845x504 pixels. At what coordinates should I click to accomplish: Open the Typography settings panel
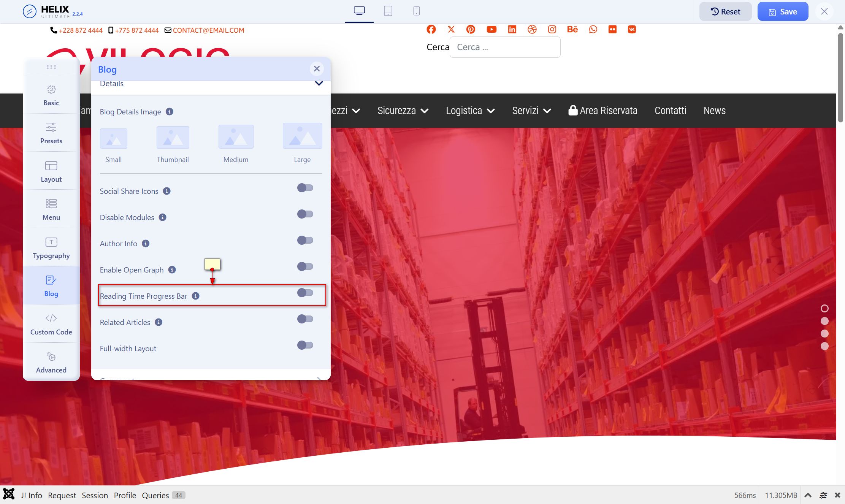[x=51, y=248]
